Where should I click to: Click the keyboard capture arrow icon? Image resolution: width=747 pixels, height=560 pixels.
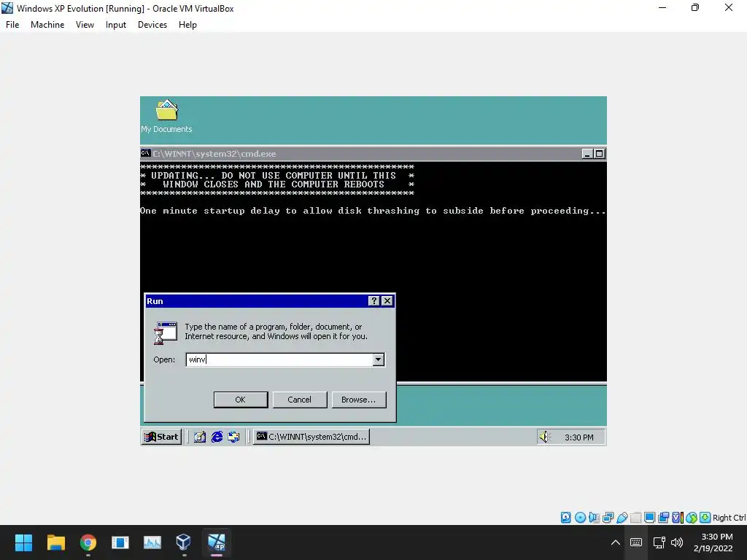tap(705, 518)
